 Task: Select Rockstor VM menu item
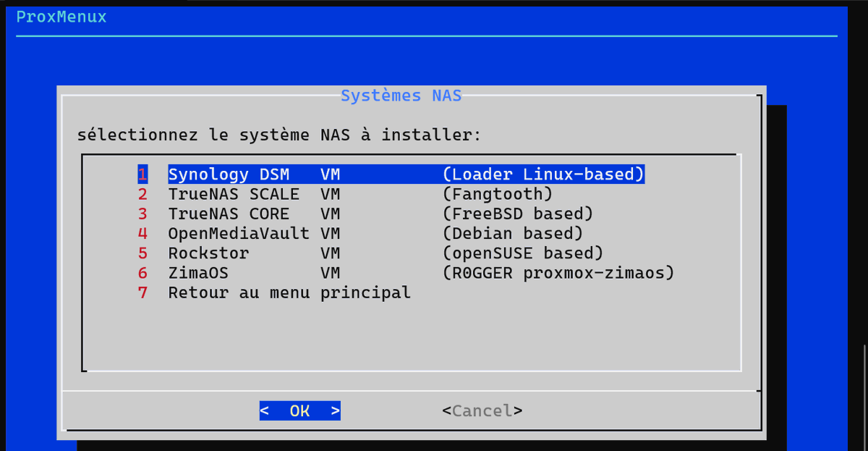tap(370, 253)
